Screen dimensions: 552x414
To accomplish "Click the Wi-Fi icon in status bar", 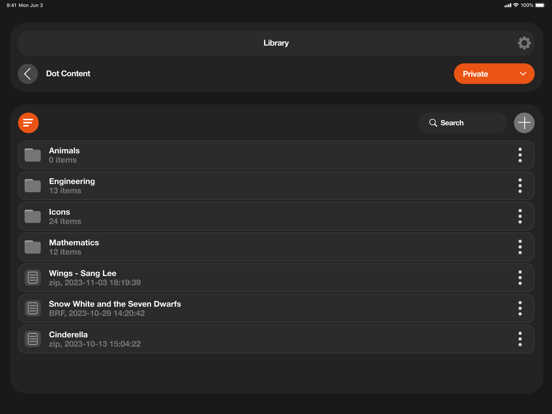I will click(516, 5).
